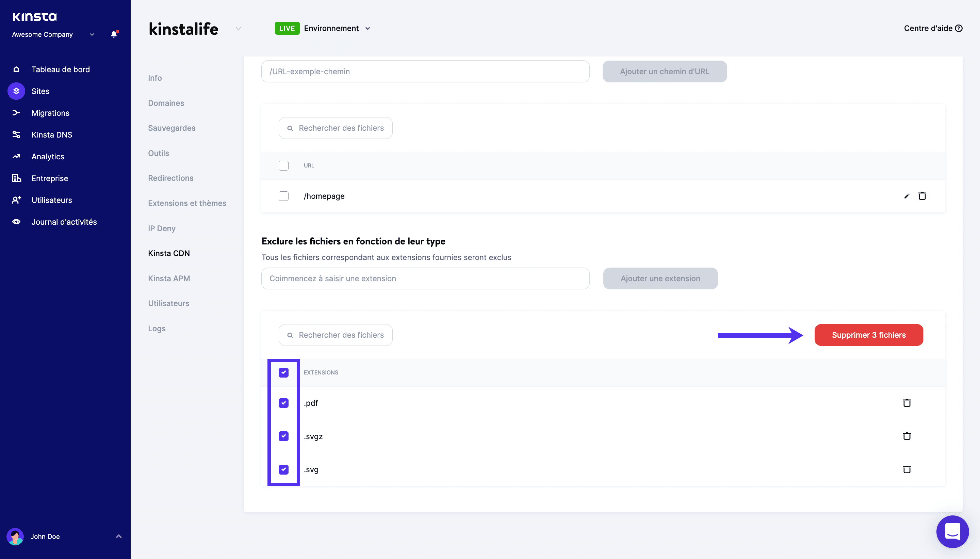Open the Outils tab
This screenshot has height=559, width=980.
(x=159, y=153)
